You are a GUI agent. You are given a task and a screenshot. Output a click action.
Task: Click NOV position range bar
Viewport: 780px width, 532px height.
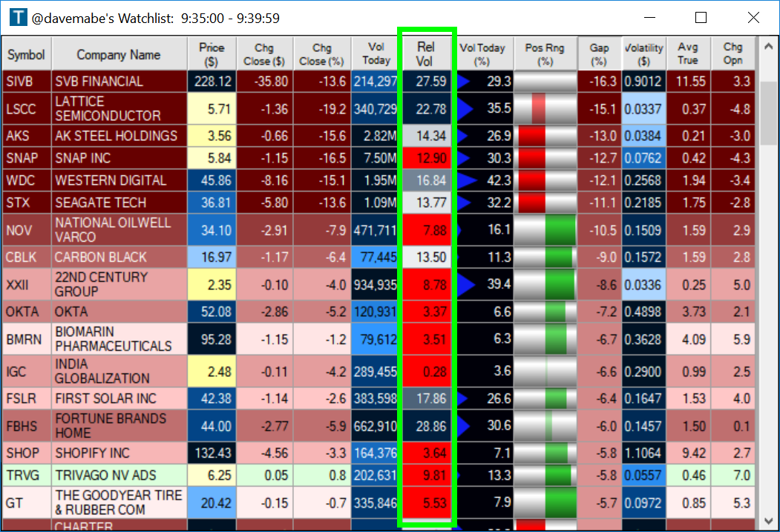545,230
